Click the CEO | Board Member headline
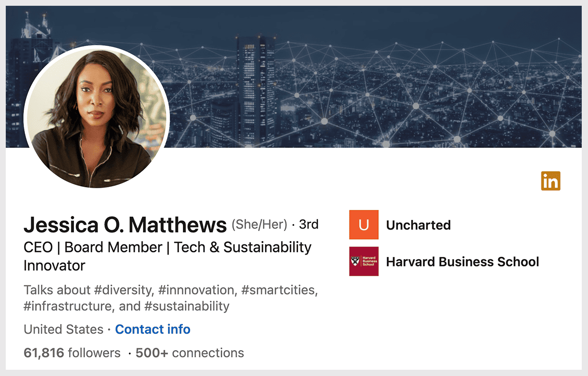The image size is (588, 376). pyautogui.click(x=167, y=247)
